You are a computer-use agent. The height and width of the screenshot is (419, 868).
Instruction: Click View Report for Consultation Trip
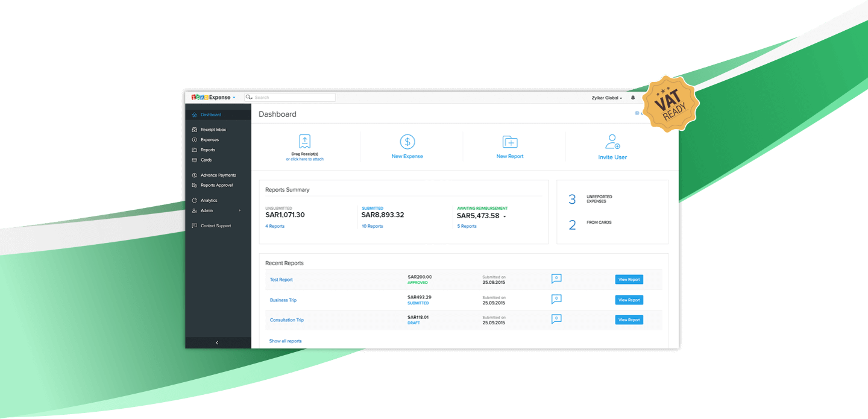[629, 320]
